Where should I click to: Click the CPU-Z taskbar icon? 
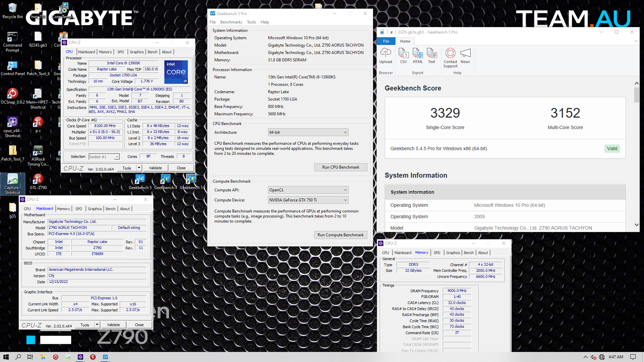80,357
